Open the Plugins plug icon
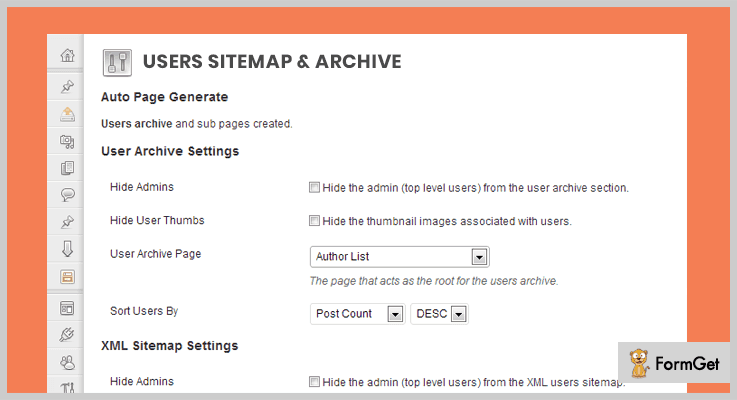Screen dimensions: 737x400 tap(67, 335)
